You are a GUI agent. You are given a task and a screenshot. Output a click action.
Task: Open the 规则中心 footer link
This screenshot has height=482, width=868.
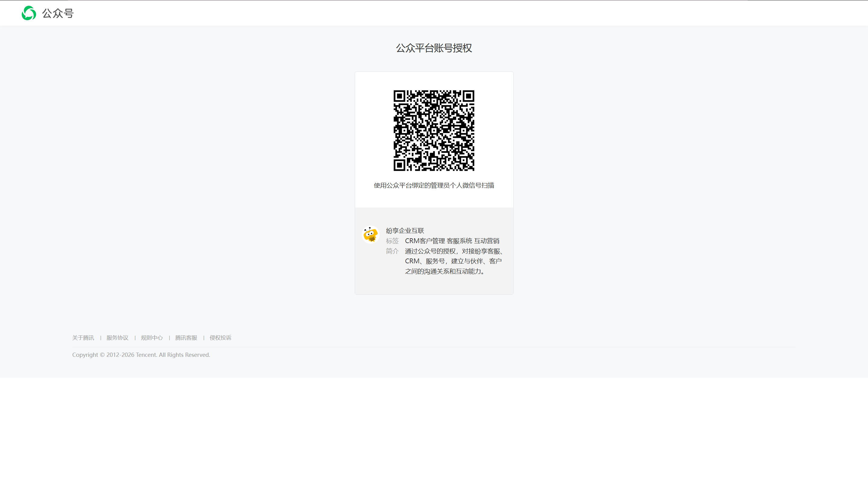152,338
